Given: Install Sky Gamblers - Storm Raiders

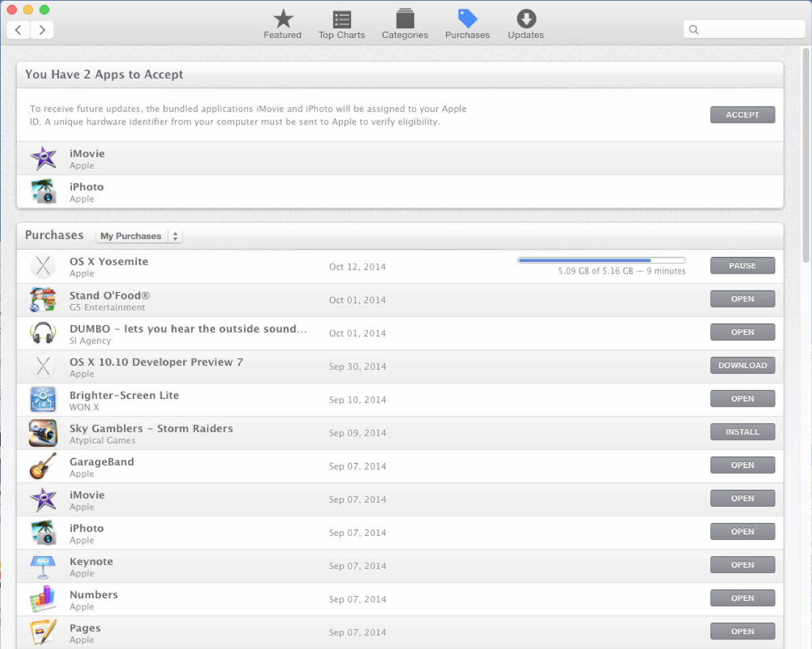Looking at the screenshot, I should click(x=742, y=432).
